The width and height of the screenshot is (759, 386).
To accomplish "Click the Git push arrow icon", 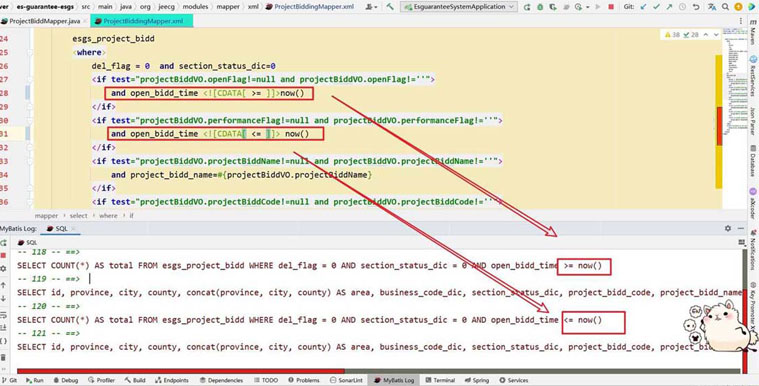I will (669, 7).
